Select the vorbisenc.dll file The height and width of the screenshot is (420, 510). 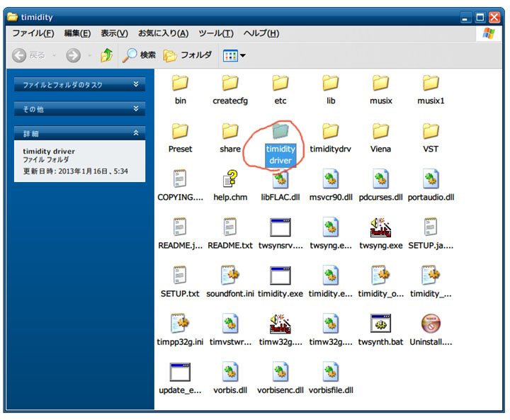point(280,378)
